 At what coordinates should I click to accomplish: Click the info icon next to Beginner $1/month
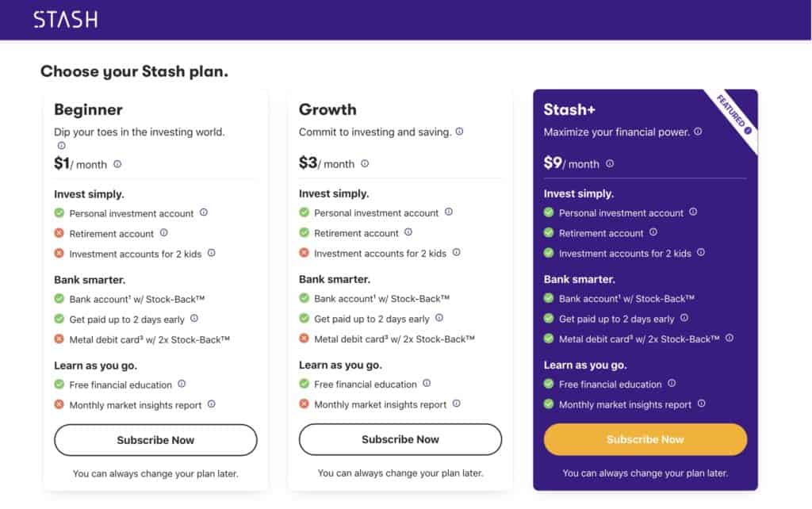117,164
